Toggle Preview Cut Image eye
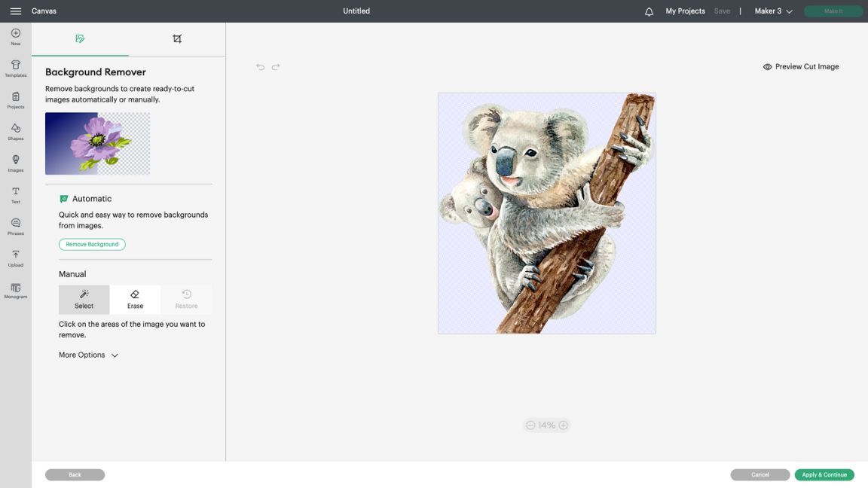 pyautogui.click(x=767, y=67)
